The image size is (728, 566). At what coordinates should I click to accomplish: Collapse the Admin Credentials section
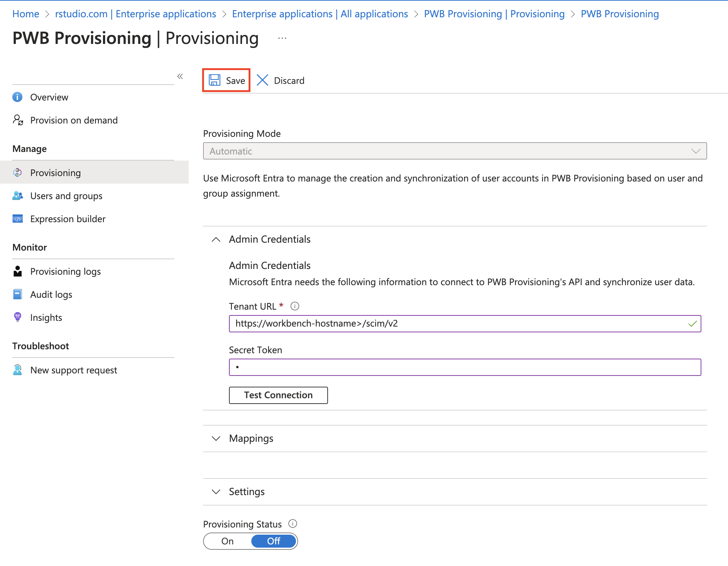coord(216,239)
